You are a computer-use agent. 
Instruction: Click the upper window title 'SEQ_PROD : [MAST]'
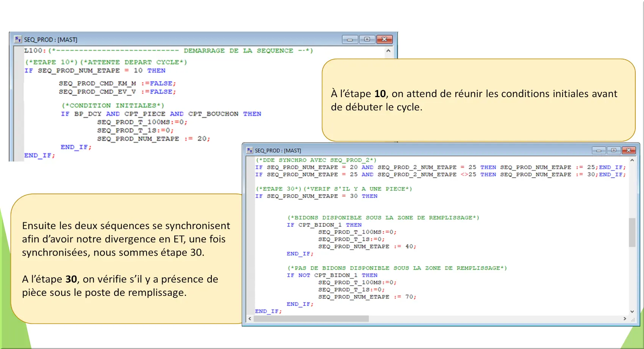coord(51,39)
